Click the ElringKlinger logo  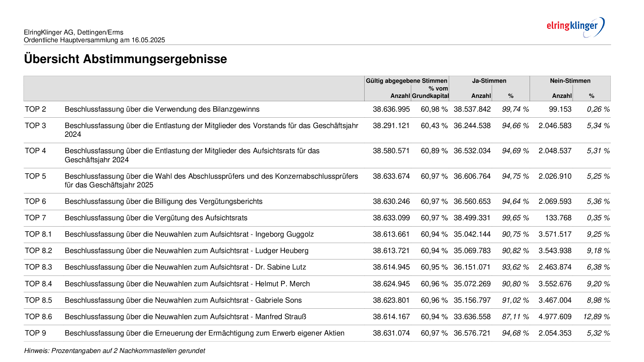click(x=576, y=27)
